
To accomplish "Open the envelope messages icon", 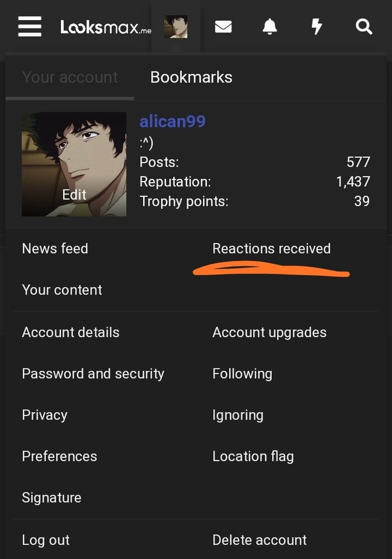I will click(x=223, y=27).
